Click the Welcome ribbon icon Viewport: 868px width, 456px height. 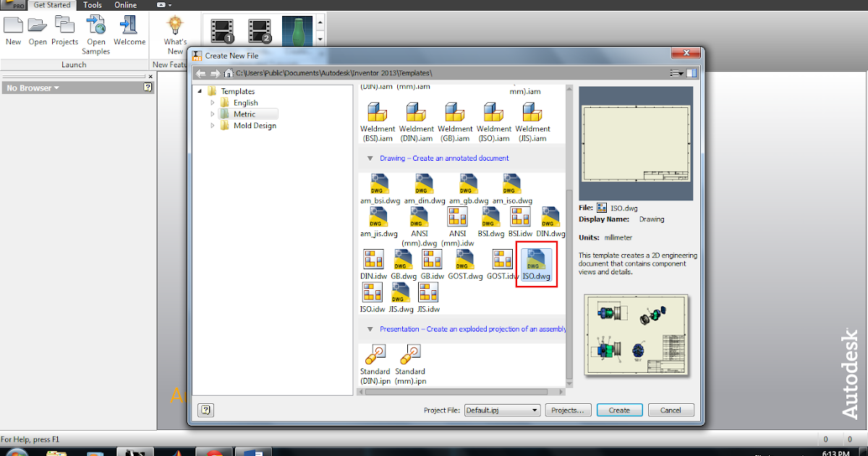tap(129, 31)
